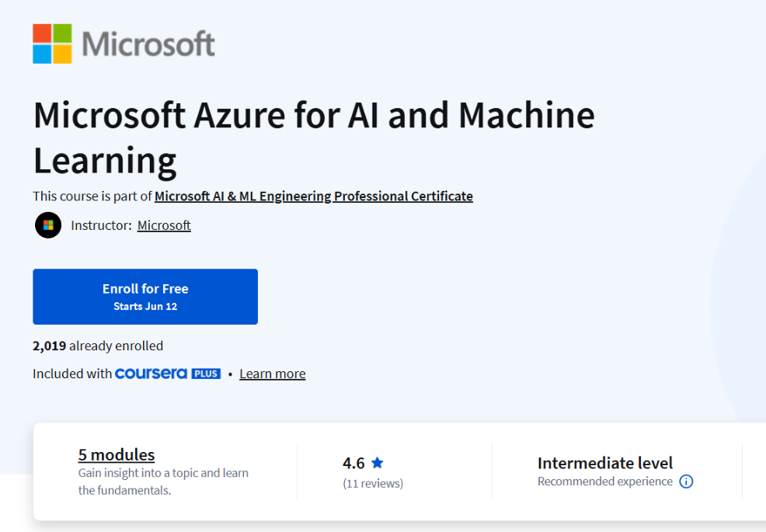Screen dimensions: 766x532
Task: Click the Microsoft logo at the top
Action: 123,43
